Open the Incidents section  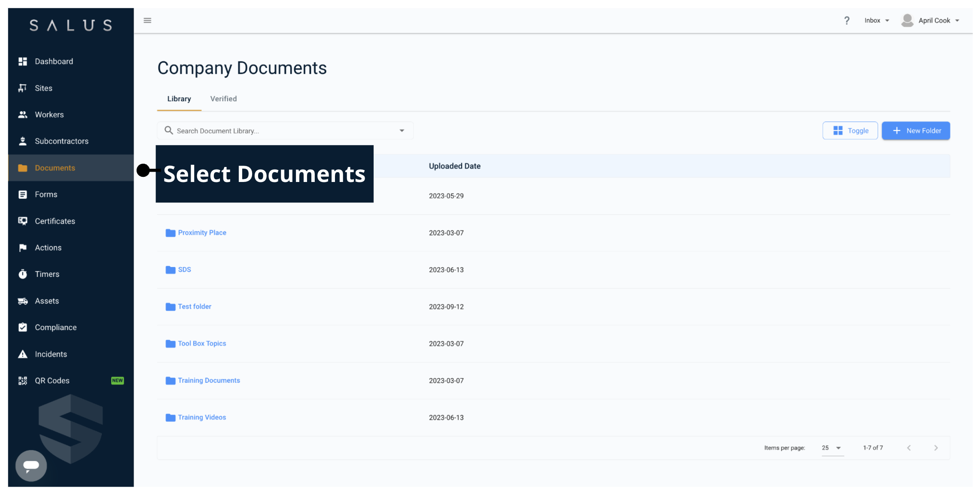click(x=51, y=354)
